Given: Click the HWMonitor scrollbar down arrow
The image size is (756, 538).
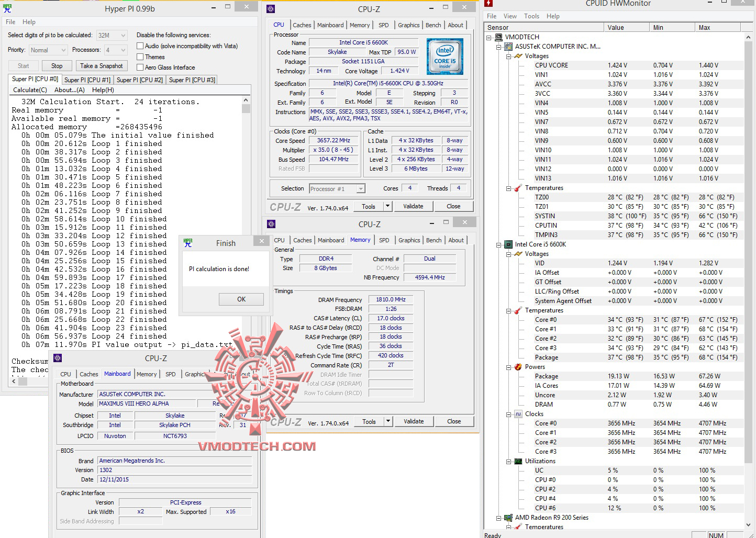Looking at the screenshot, I should click(x=748, y=525).
